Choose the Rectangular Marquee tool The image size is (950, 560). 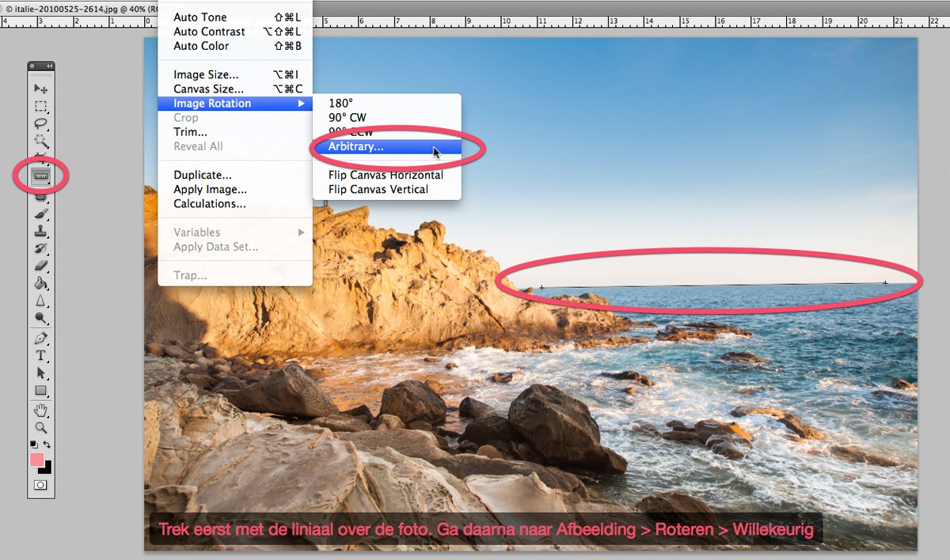pos(41,106)
